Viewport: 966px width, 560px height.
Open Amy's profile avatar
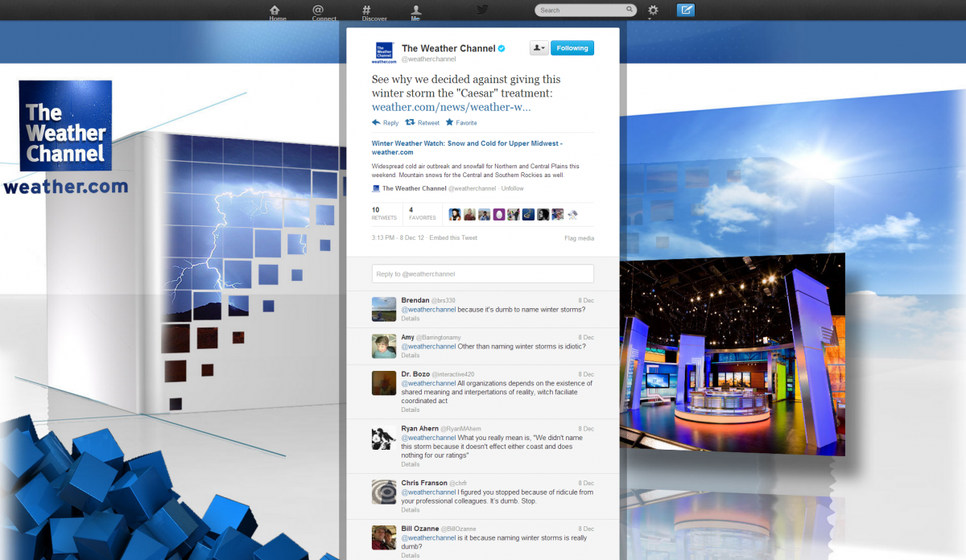pos(384,346)
